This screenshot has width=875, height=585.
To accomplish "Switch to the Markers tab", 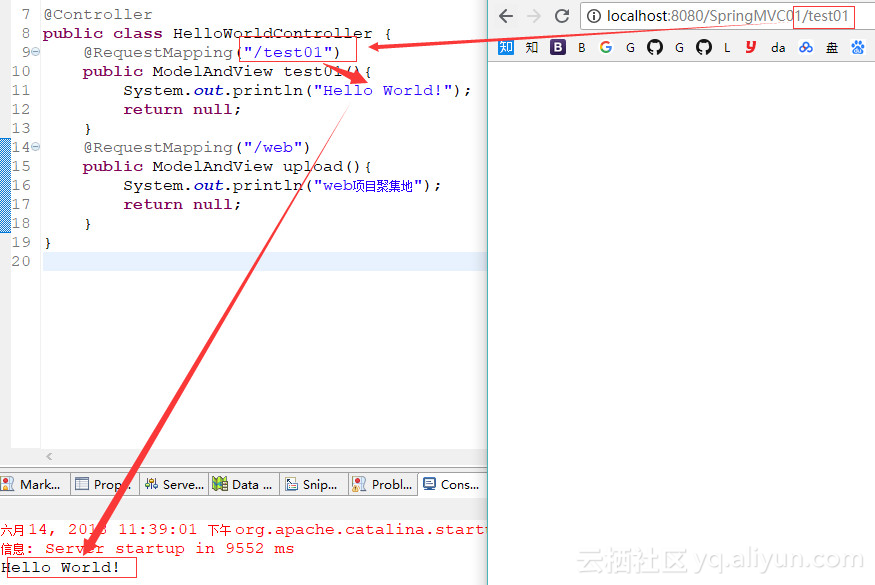I will pyautogui.click(x=35, y=484).
